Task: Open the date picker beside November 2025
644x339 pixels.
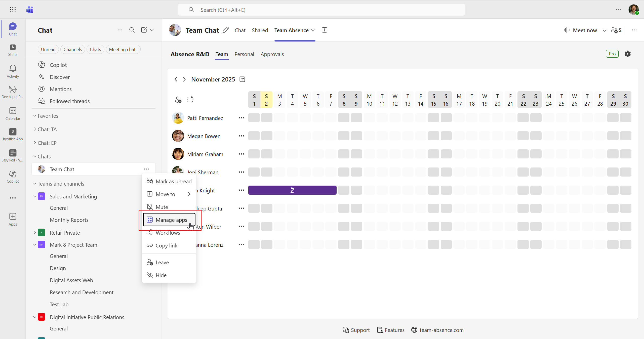Action: click(x=242, y=79)
